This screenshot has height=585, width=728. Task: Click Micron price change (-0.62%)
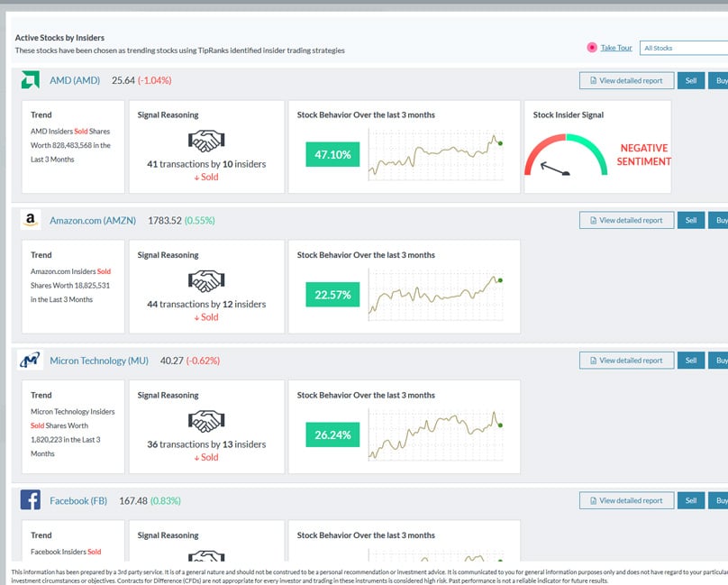203,361
